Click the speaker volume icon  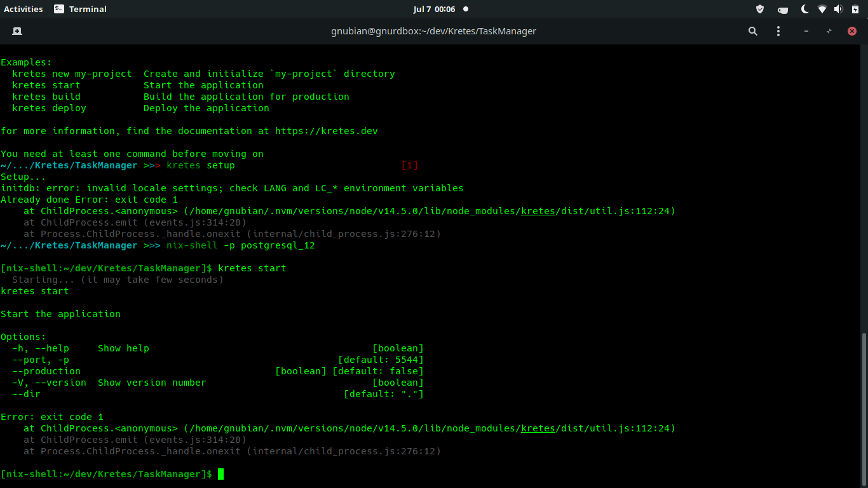click(x=837, y=9)
